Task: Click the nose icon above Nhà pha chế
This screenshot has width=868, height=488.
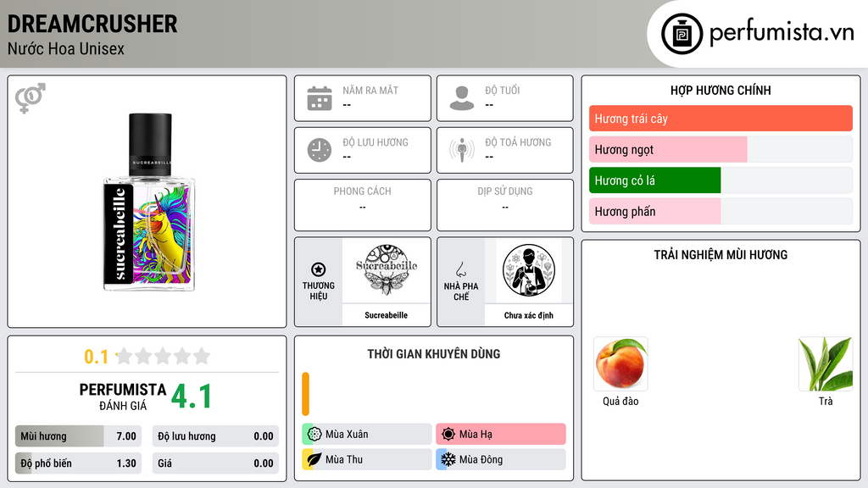Action: (460, 269)
